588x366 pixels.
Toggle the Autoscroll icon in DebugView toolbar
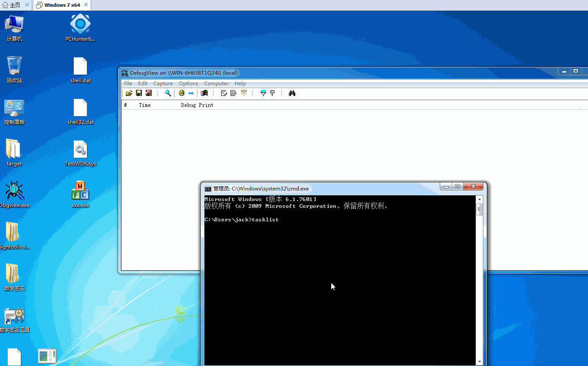pos(233,93)
